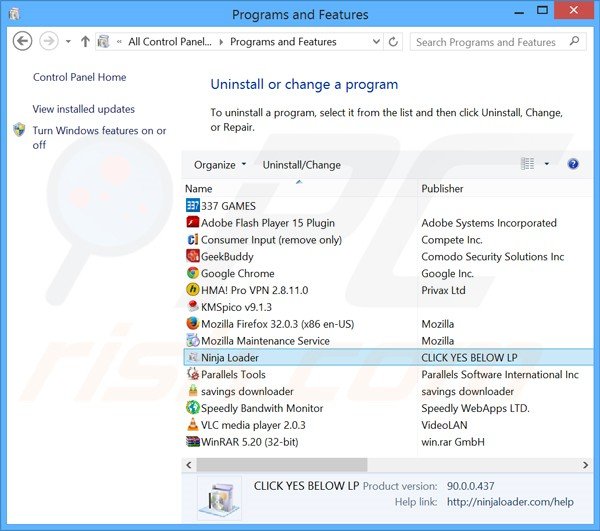The image size is (600, 531).
Task: Click the Forward navigation arrow
Action: tap(49, 41)
